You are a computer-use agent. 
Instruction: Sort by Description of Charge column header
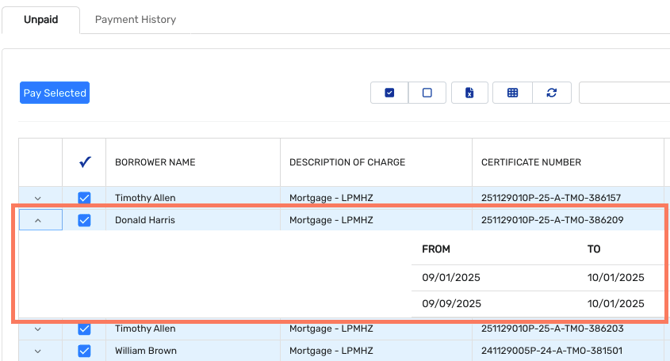click(x=347, y=162)
